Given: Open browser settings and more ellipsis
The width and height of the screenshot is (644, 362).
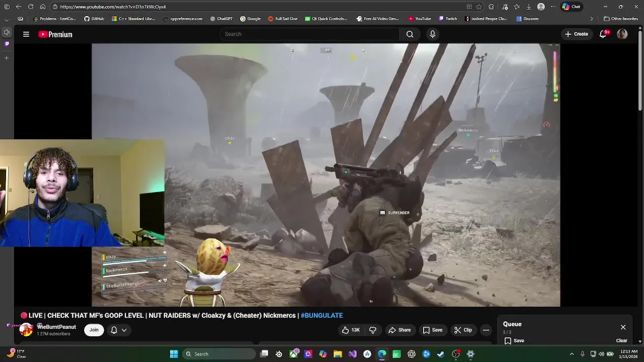Looking at the screenshot, I should coord(553,7).
